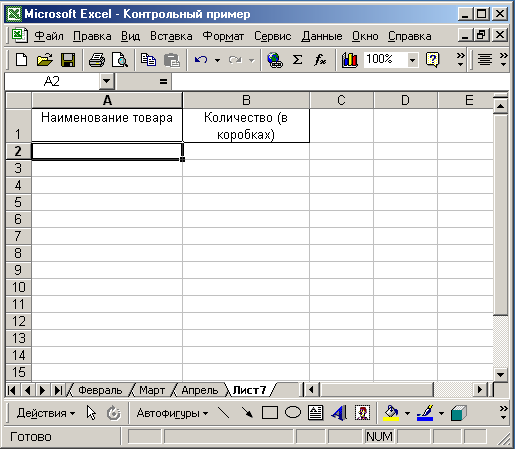Open the Окно menu
Viewport: 515px width, 449px height.
(365, 36)
